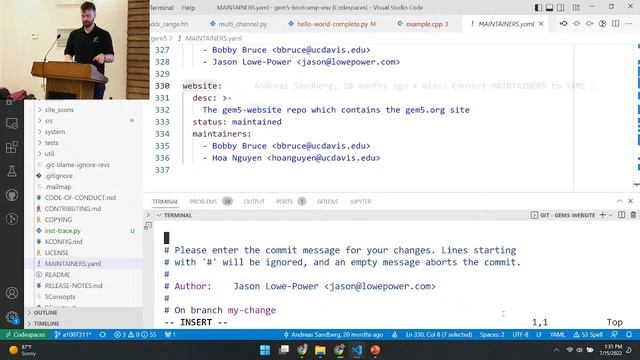640x360 pixels.
Task: Open the Extensions view in the activity bar
Action: 12,147
